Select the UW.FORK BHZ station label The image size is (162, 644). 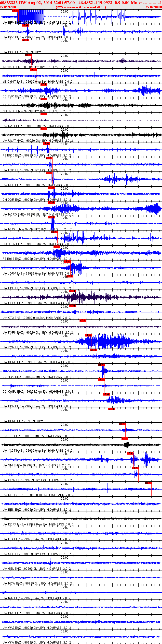tap(38, 332)
